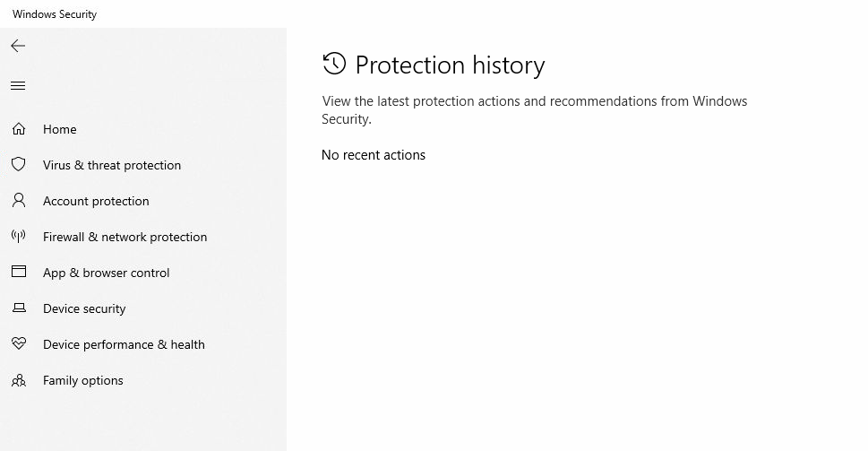Viewport: 868px width, 451px height.
Task: Click the Firewall network antenna icon
Action: 18,237
